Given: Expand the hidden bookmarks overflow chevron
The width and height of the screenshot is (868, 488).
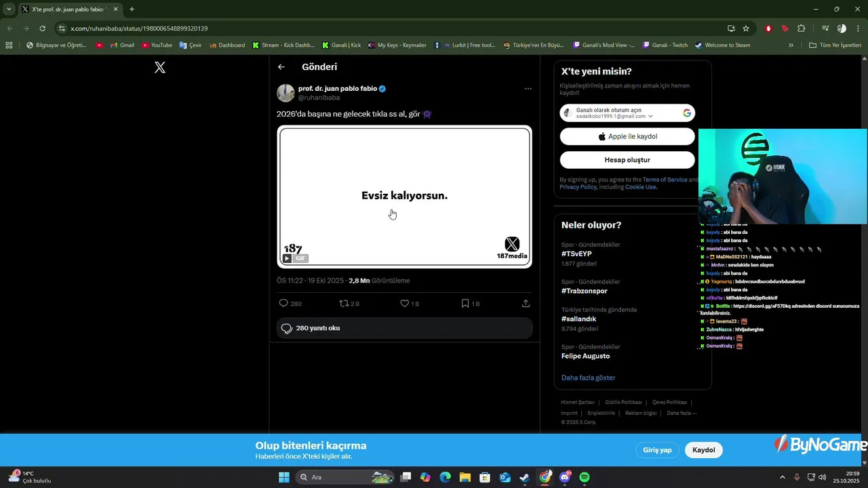Looking at the screenshot, I should tap(791, 45).
